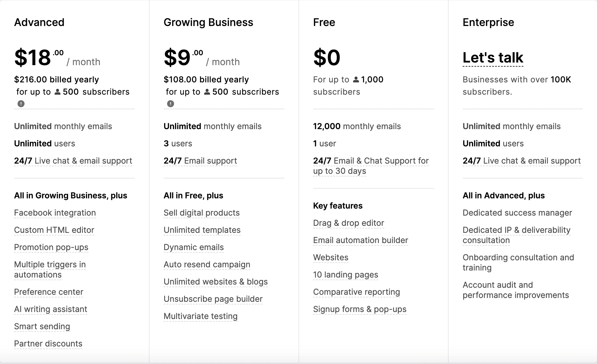Open Sell digital products feature details

(202, 213)
